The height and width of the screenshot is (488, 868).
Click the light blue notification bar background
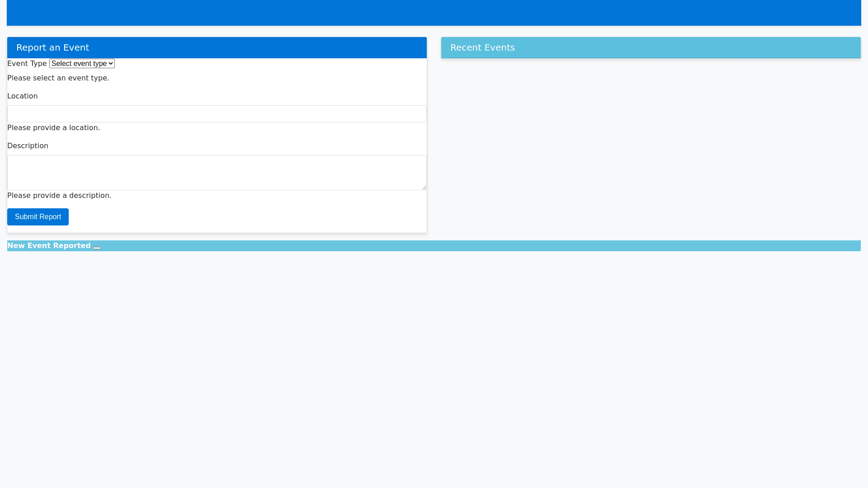pyautogui.click(x=479, y=246)
